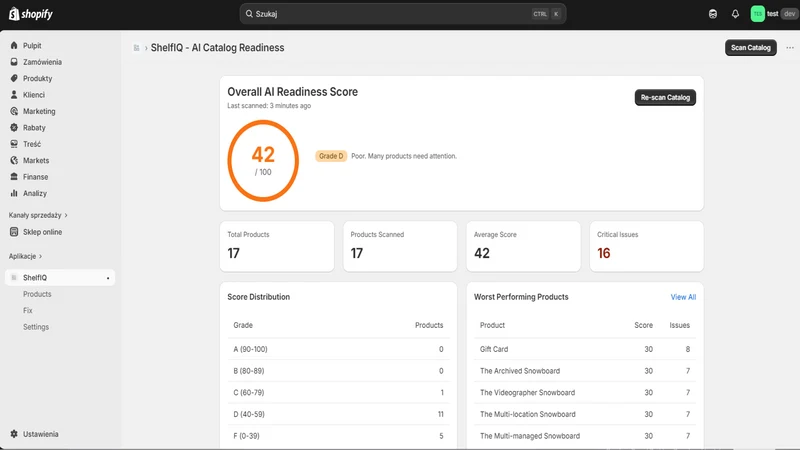
Task: Click the Sklep online store icon
Action: click(x=14, y=232)
